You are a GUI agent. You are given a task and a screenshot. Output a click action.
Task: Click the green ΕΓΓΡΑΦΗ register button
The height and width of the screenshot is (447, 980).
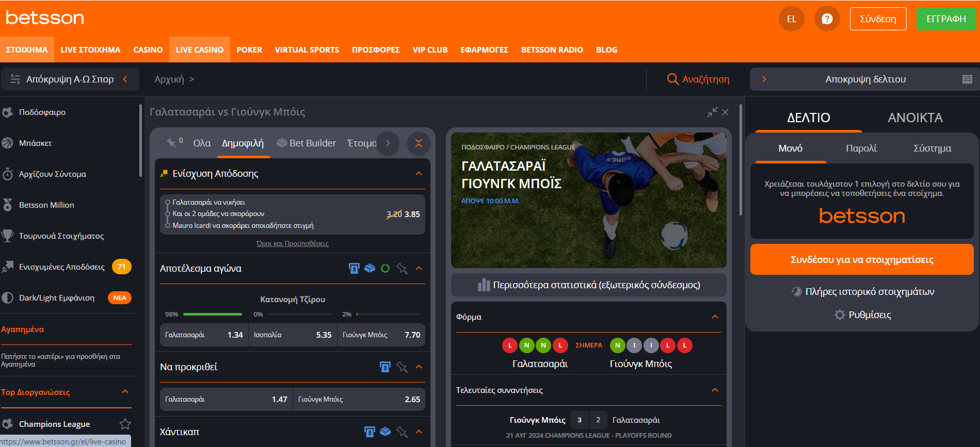point(946,19)
